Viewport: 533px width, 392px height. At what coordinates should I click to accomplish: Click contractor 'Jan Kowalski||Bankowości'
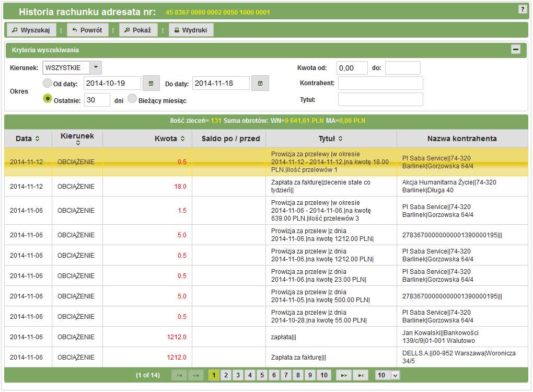point(440,337)
